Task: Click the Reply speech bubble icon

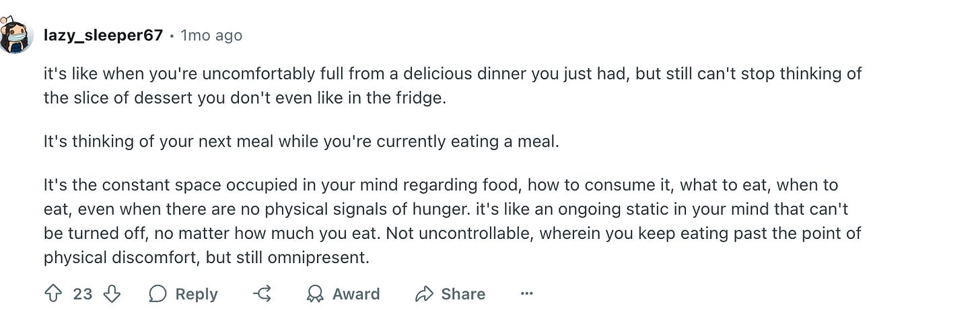Action: pos(157,294)
